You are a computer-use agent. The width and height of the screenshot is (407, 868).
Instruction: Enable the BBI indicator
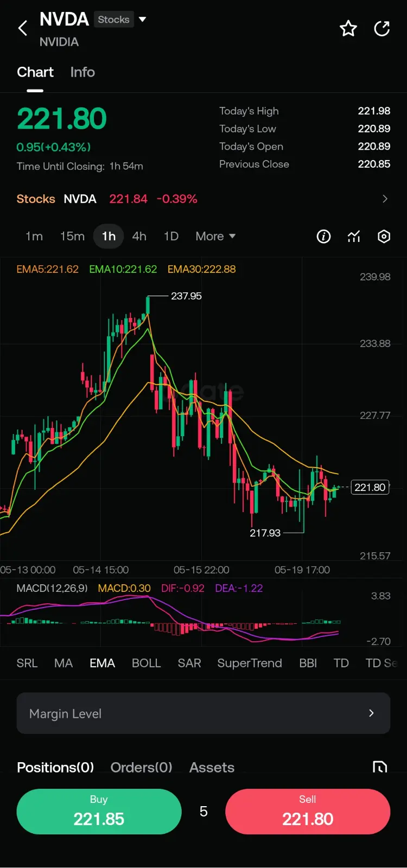coord(308,663)
